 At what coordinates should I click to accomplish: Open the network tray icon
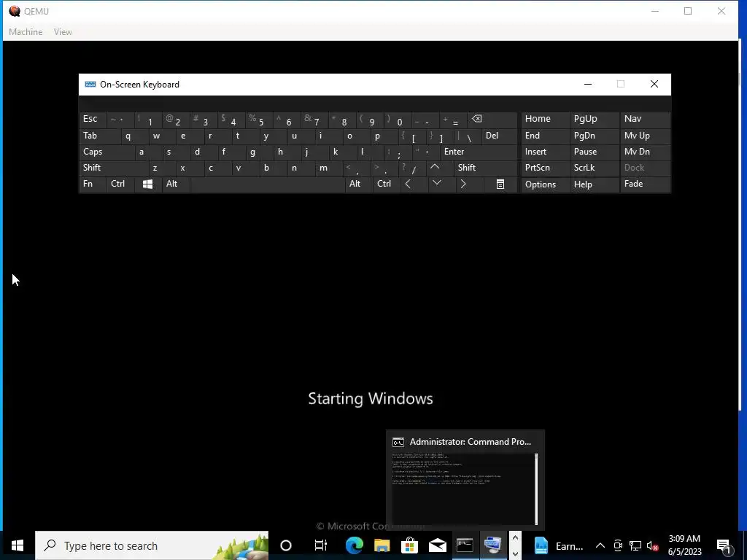pyautogui.click(x=635, y=545)
